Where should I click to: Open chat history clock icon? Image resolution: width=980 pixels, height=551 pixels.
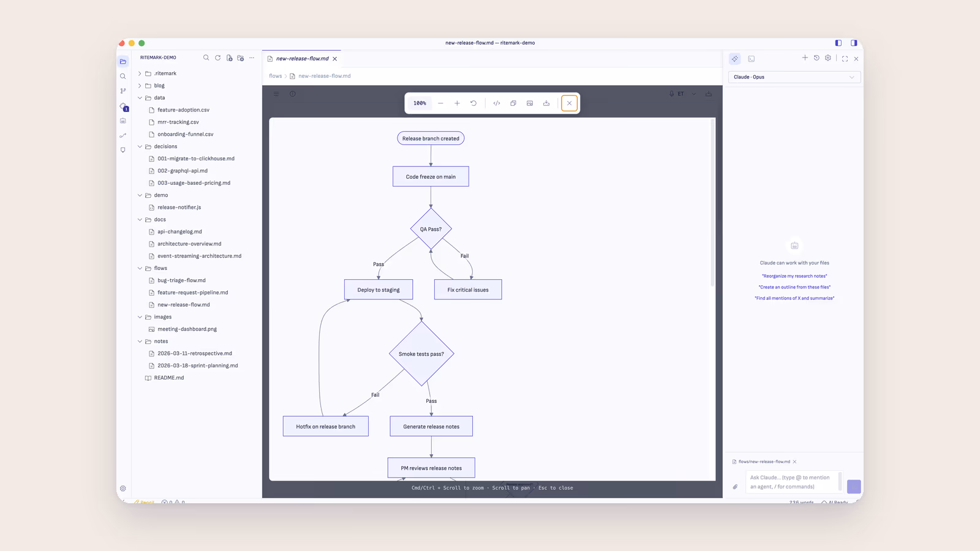(x=816, y=58)
